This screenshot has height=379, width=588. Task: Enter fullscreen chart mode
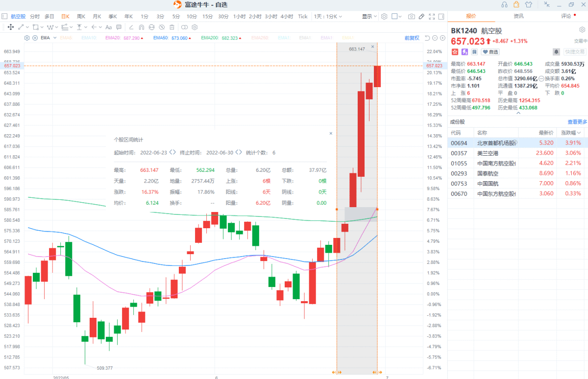[x=432, y=17]
